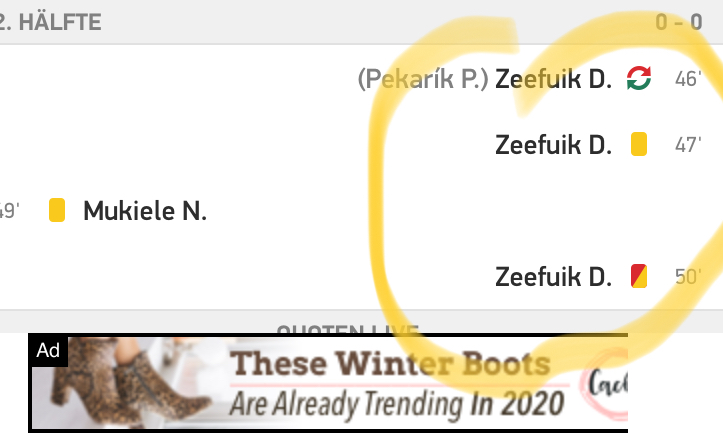Click the yellow card icon beside 47'

click(x=639, y=145)
